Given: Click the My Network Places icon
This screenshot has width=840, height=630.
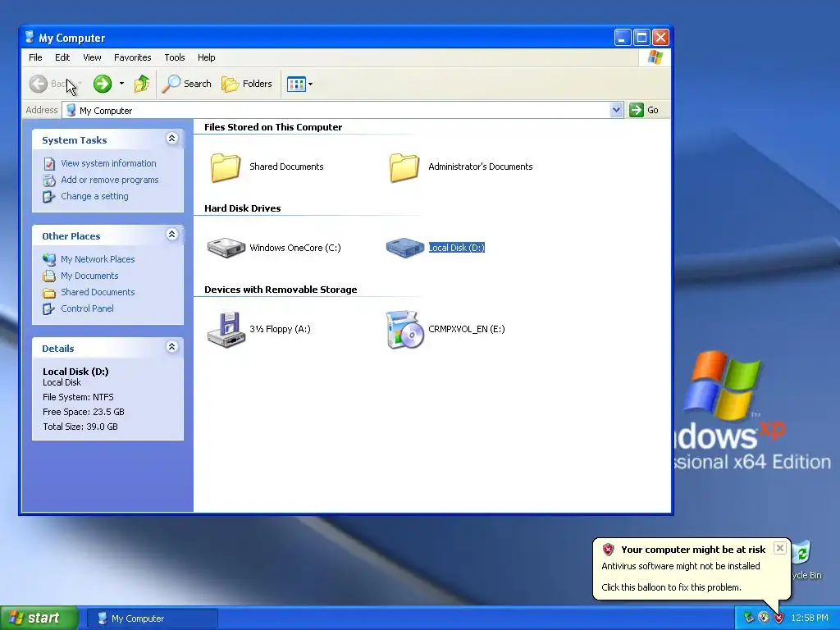Looking at the screenshot, I should point(48,259).
